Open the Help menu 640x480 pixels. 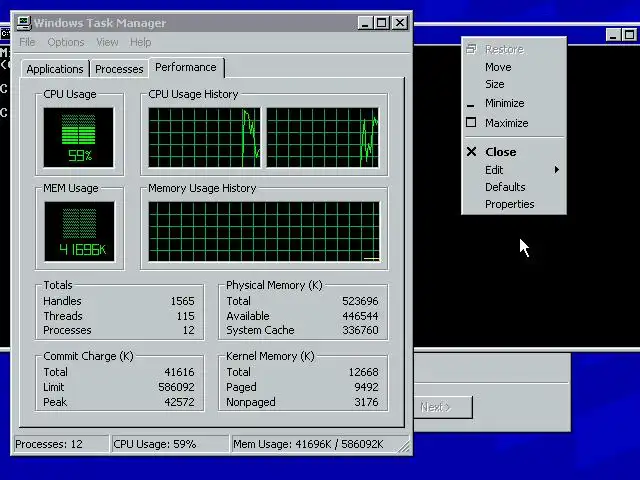(140, 42)
